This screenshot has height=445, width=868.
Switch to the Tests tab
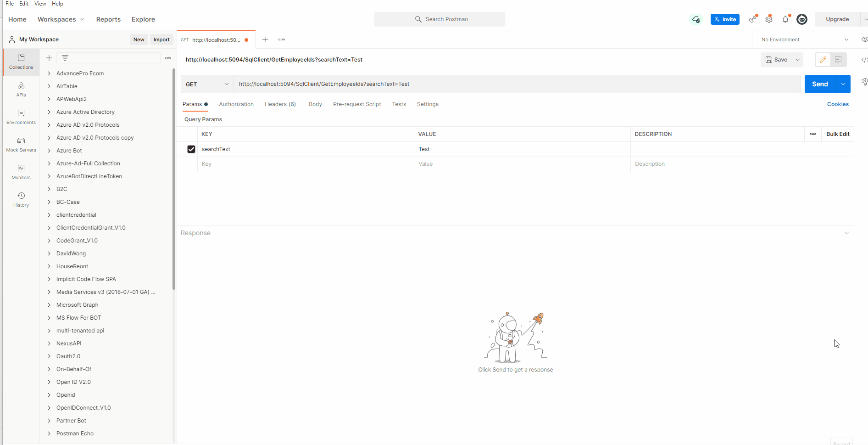(x=399, y=104)
